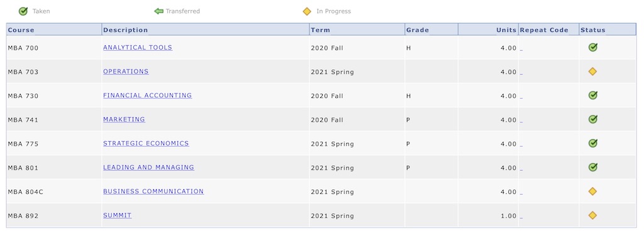
Task: Sort by the Units column header
Action: point(506,30)
